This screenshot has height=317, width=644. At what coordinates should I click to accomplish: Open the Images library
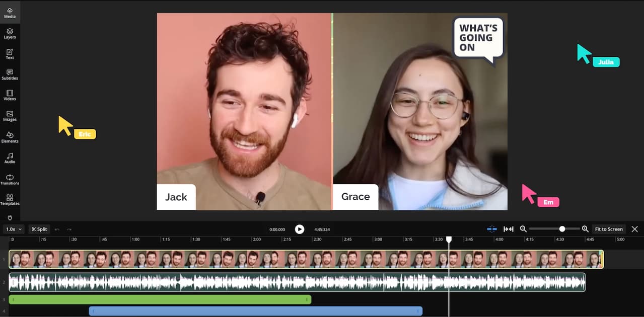(x=10, y=116)
